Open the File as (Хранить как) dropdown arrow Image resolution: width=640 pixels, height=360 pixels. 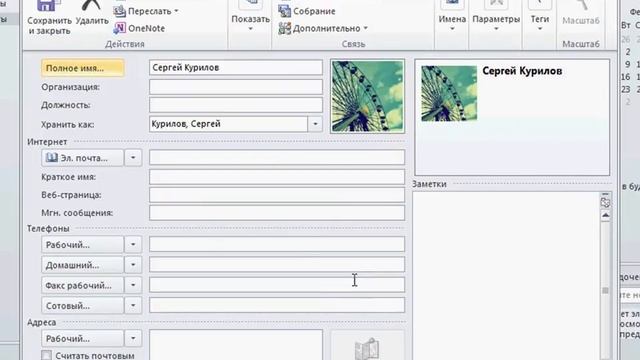315,124
